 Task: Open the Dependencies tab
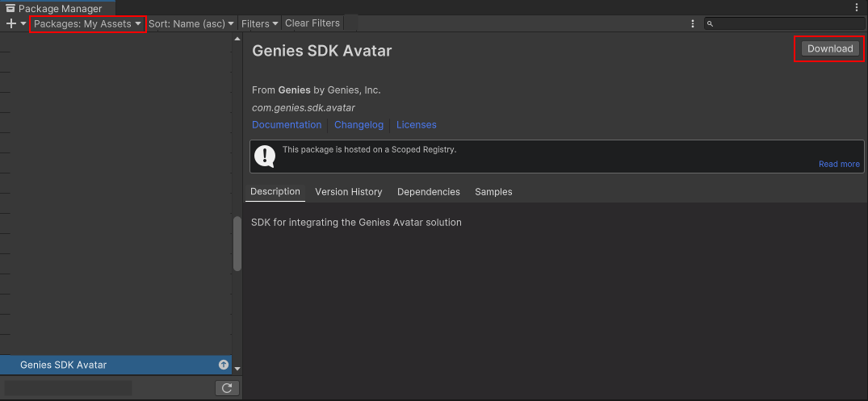click(x=428, y=192)
